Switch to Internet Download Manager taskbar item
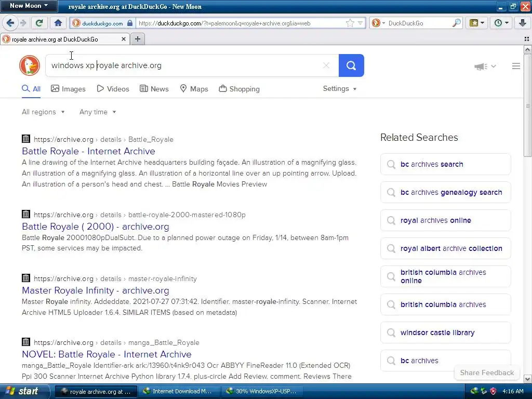This screenshot has height=399, width=532. click(x=179, y=391)
